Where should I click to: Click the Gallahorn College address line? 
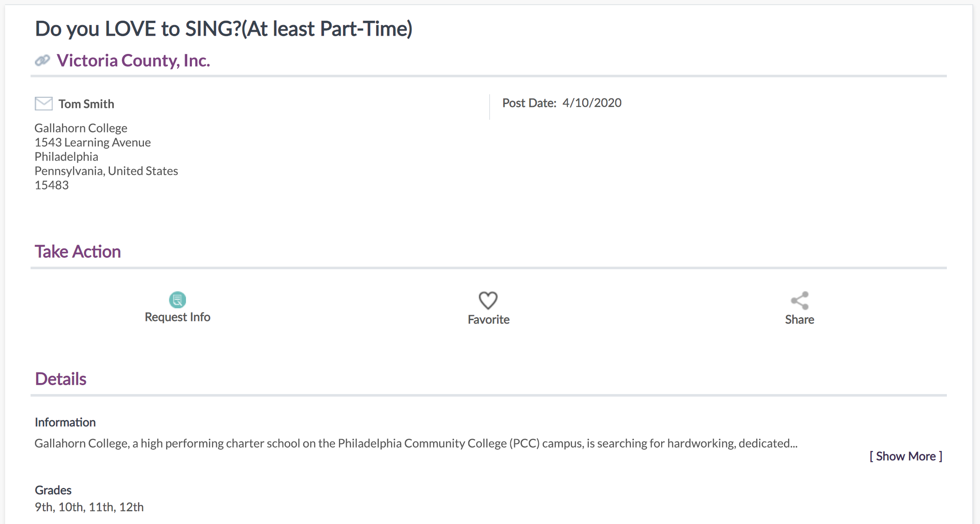pyautogui.click(x=81, y=128)
